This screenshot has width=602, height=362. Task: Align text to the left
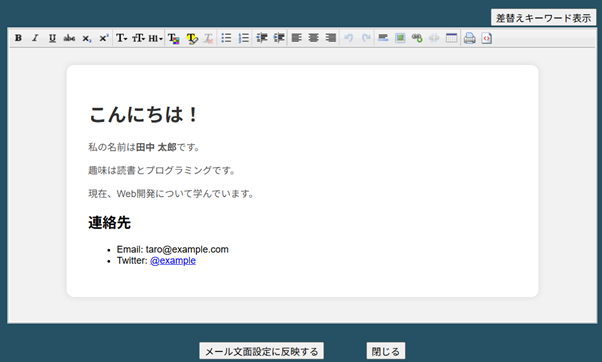point(296,38)
